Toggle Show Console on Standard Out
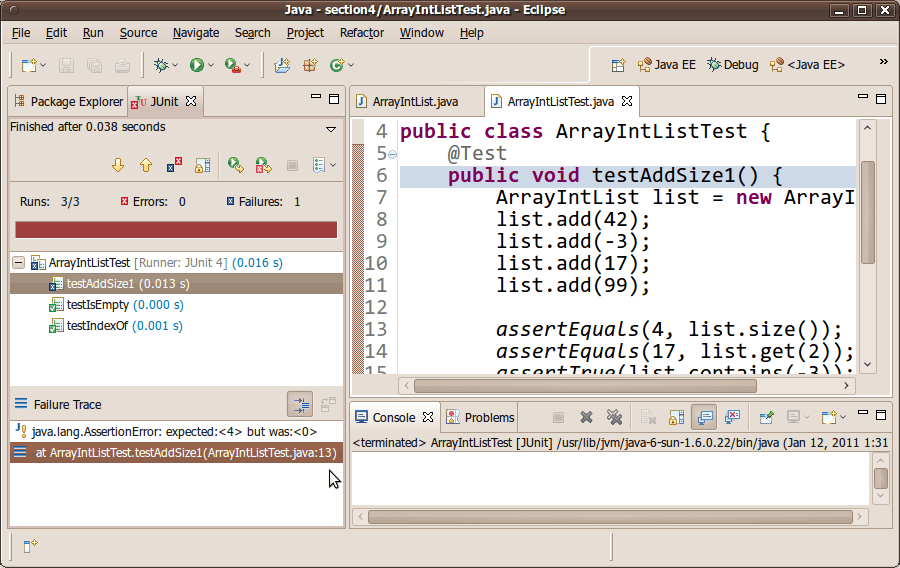Screen dimensions: 900x568 pyautogui.click(x=704, y=417)
